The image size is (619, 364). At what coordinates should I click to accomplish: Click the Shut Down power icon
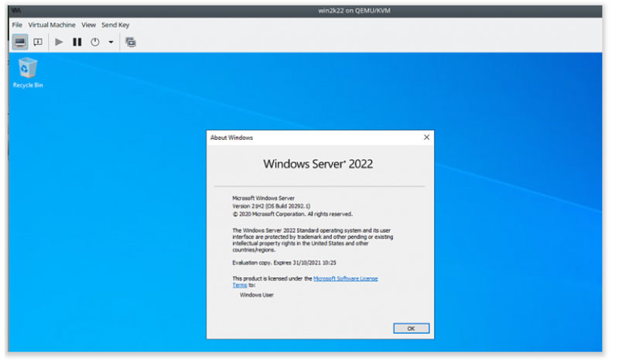tap(95, 42)
